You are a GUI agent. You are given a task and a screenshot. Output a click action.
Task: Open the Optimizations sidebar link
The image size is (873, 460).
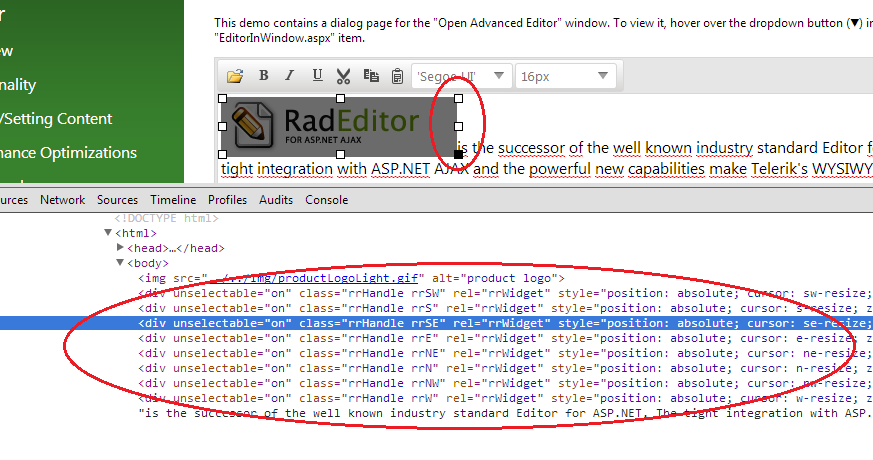tap(68, 153)
